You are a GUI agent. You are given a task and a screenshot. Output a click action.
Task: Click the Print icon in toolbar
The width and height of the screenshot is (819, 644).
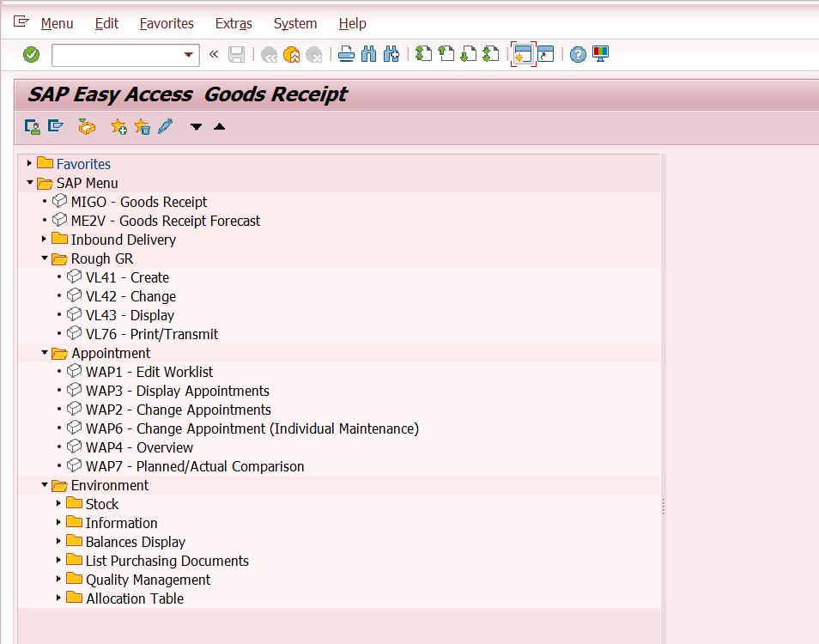point(346,55)
